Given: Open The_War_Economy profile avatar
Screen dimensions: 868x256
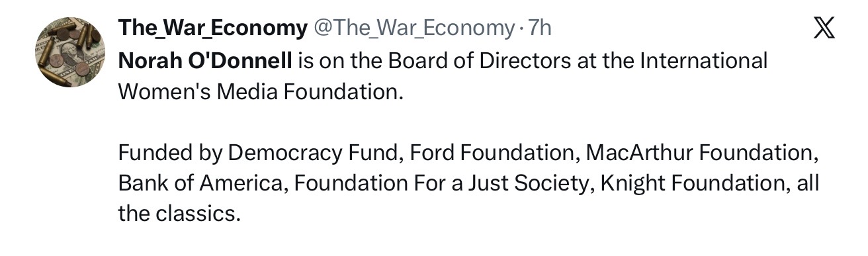Looking at the screenshot, I should [x=70, y=52].
